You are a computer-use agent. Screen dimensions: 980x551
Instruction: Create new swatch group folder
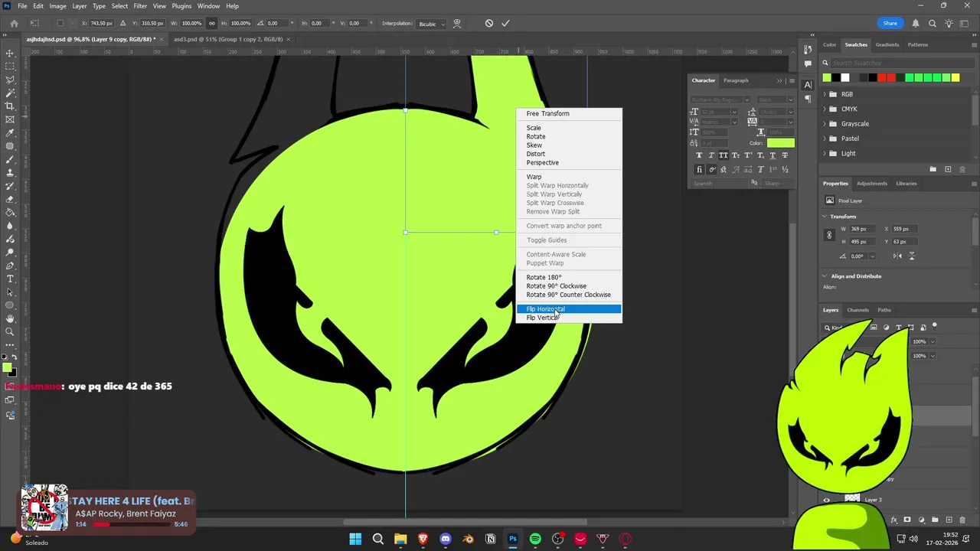point(933,169)
